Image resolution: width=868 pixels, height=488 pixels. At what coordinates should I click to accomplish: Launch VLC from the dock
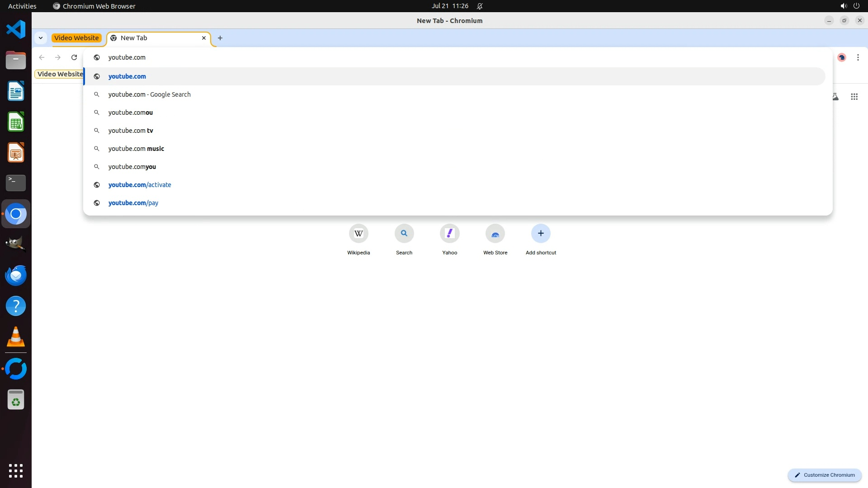click(16, 337)
